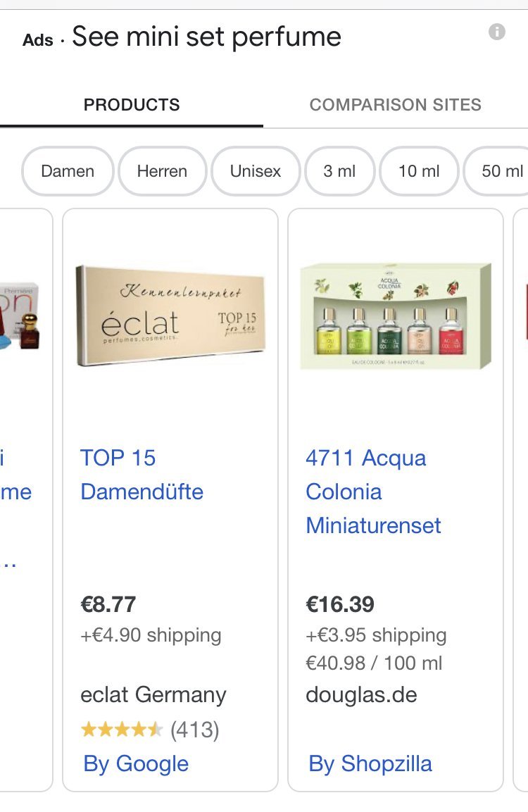Click the douglas.de seller name
The image size is (528, 812).
(x=361, y=695)
